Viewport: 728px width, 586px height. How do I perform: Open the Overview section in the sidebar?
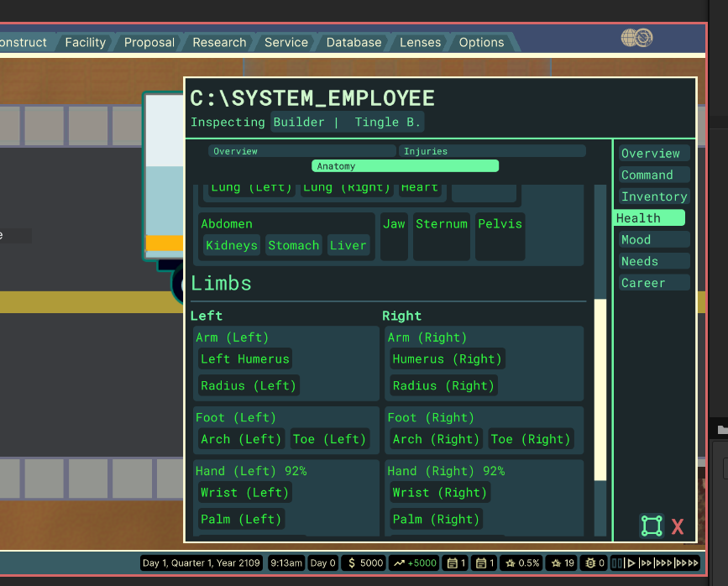pos(654,154)
